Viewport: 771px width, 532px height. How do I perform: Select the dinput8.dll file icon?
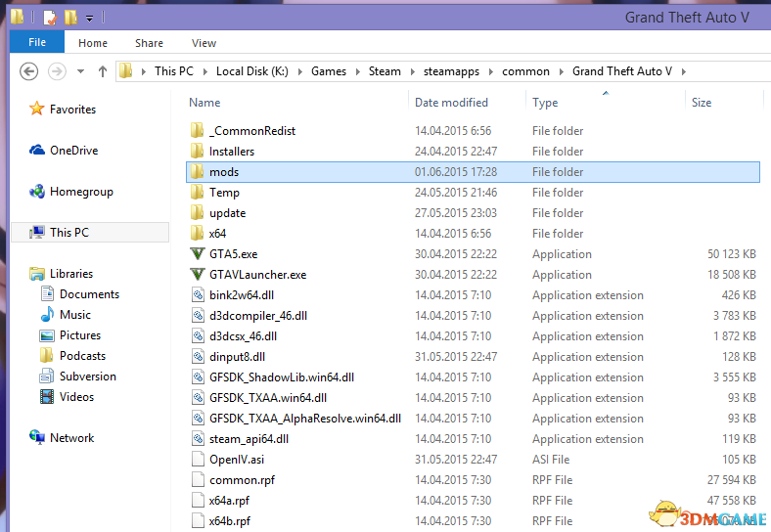pyautogui.click(x=198, y=357)
